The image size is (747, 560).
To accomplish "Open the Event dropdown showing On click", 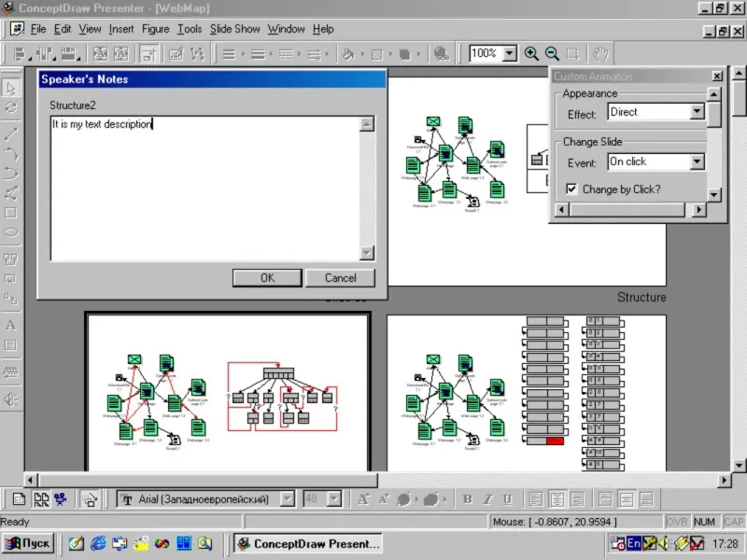I will point(697,161).
